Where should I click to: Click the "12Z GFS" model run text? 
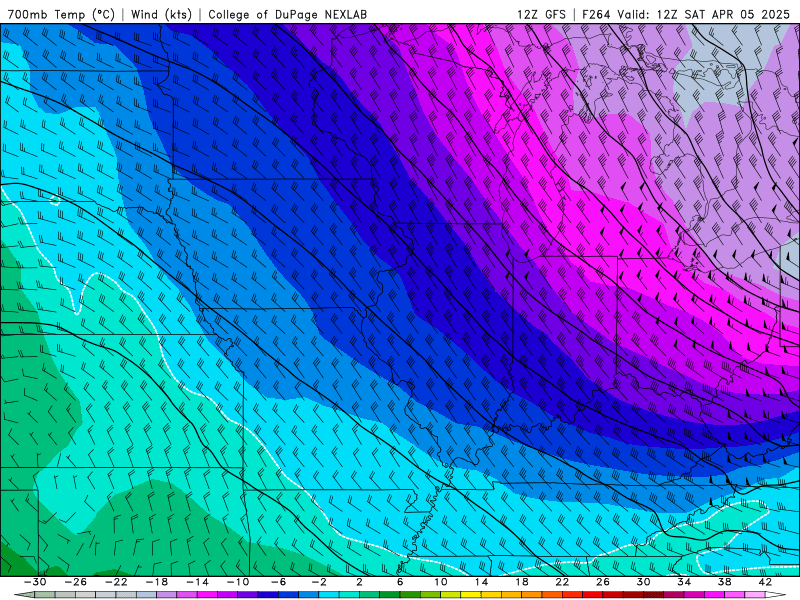[x=541, y=15]
